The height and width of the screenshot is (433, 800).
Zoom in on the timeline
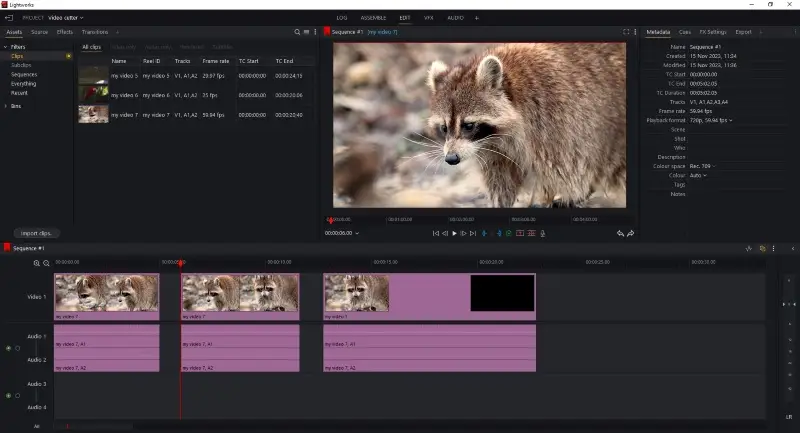coord(37,263)
